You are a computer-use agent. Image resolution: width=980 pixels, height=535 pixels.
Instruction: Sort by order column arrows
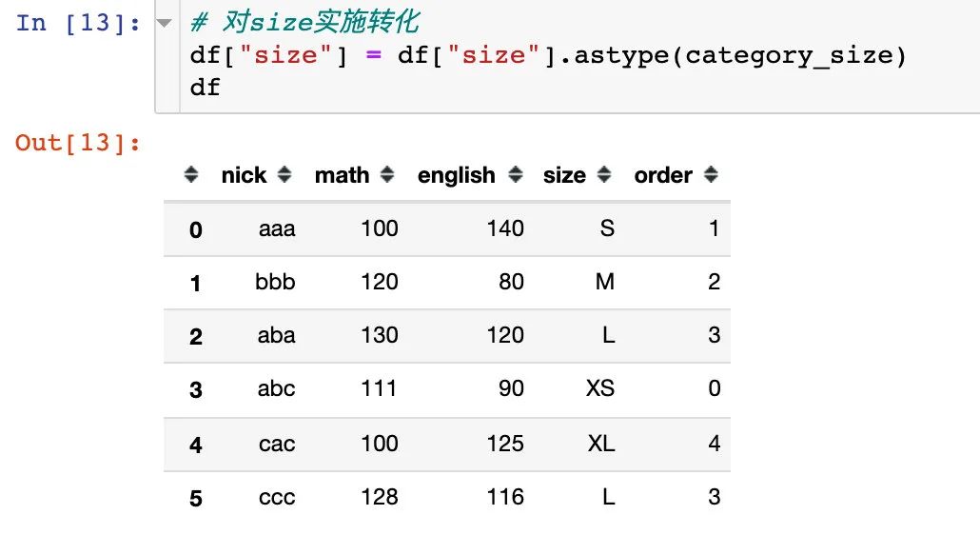point(711,174)
